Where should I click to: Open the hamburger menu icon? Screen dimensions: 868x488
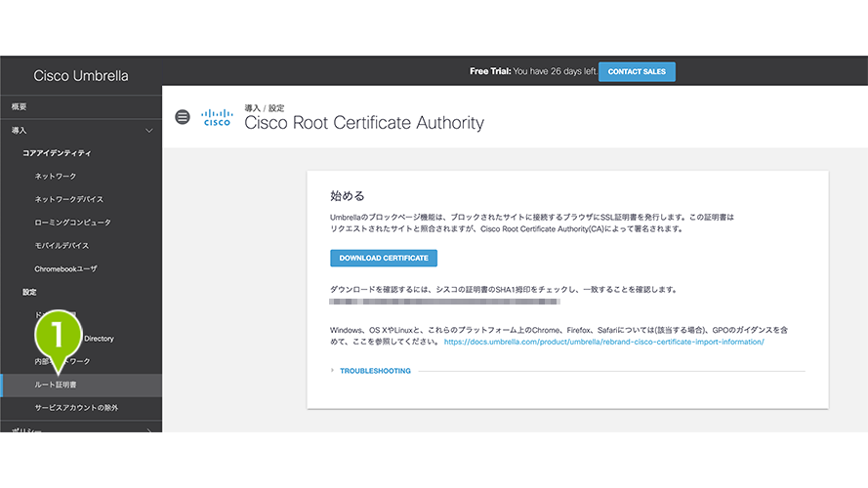(x=183, y=117)
